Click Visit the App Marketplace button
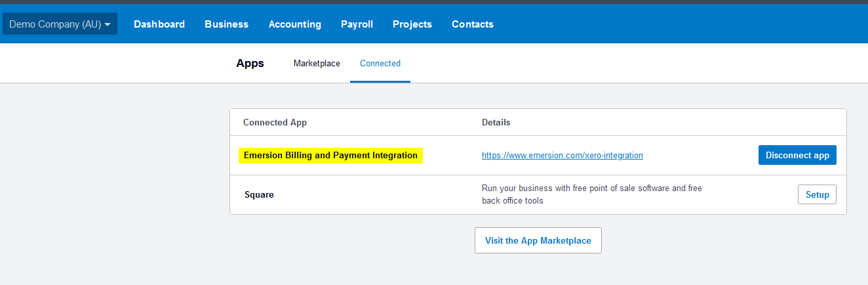Screen dimensions: 868x285 pyautogui.click(x=538, y=241)
